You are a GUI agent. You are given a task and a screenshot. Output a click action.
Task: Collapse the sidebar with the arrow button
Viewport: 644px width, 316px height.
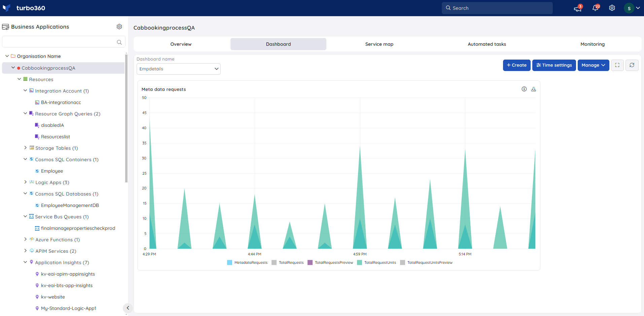pyautogui.click(x=128, y=308)
